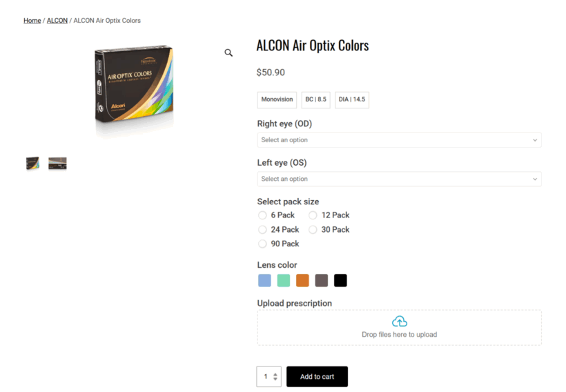This screenshot has height=392, width=566.
Task: Open the ALCON breadcrumb link
Action: point(57,21)
